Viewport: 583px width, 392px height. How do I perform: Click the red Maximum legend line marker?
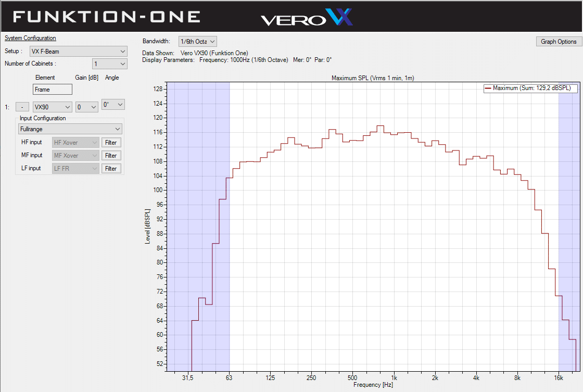point(488,88)
